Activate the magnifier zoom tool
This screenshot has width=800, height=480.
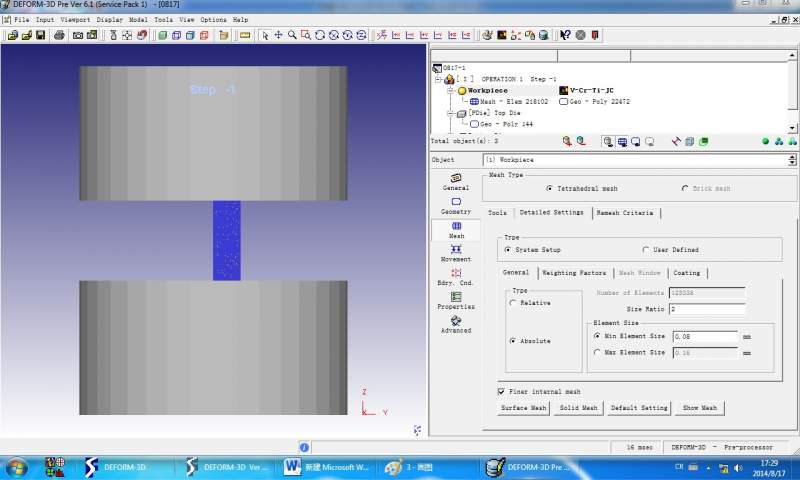click(x=292, y=35)
